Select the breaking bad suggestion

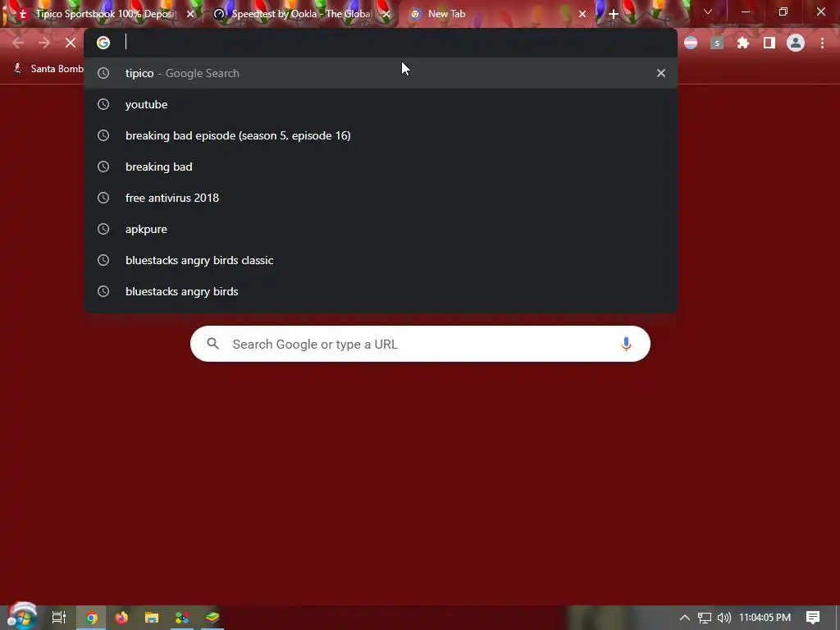click(381, 167)
